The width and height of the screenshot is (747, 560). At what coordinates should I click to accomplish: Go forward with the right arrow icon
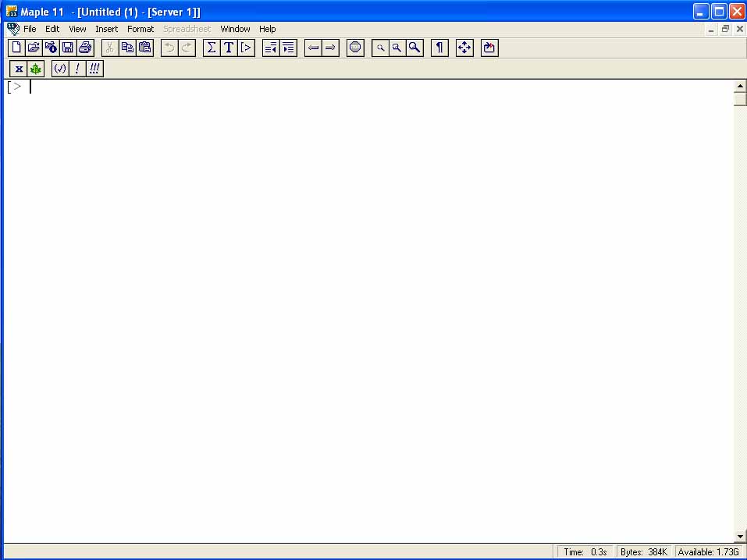point(331,48)
